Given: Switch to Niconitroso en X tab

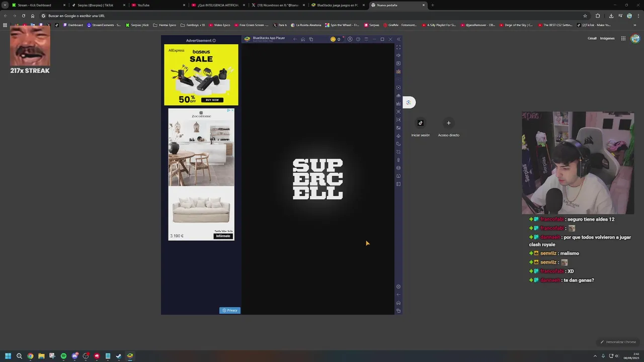Looking at the screenshot, I should [278, 5].
